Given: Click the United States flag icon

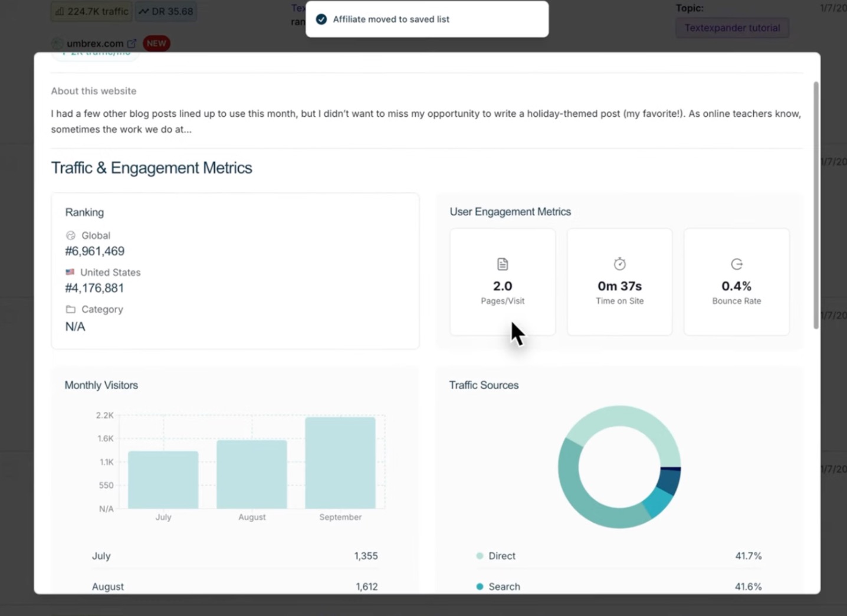Looking at the screenshot, I should click(x=70, y=272).
